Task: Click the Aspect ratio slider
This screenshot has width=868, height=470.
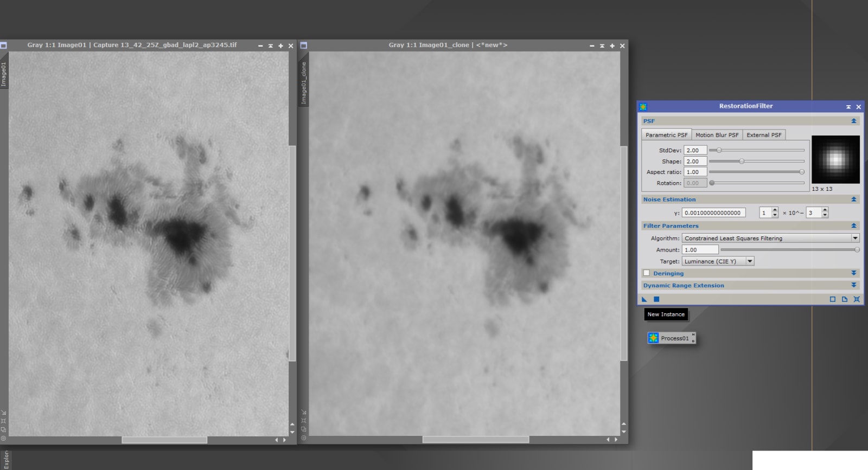Action: [757, 172]
